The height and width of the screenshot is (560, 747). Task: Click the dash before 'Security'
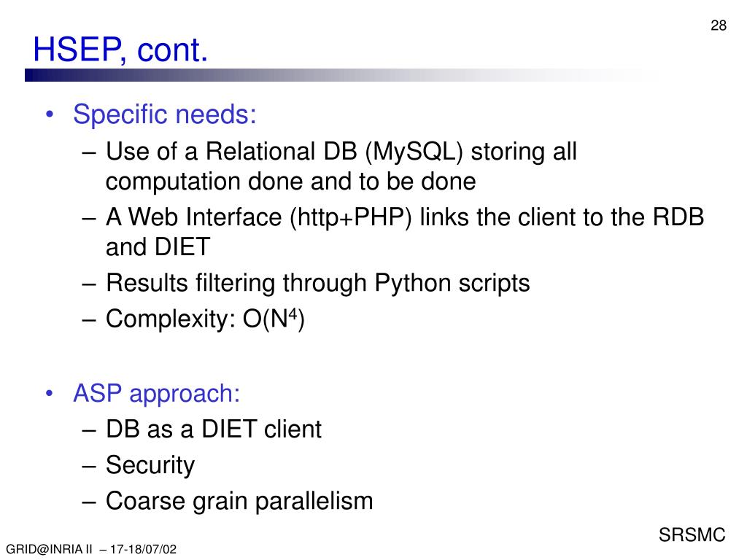point(89,466)
